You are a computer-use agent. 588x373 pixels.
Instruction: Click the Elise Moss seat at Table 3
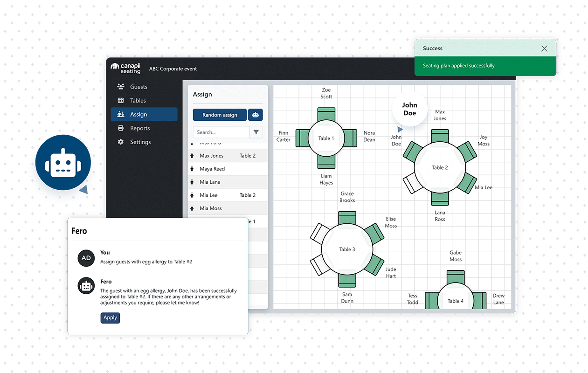(x=374, y=233)
